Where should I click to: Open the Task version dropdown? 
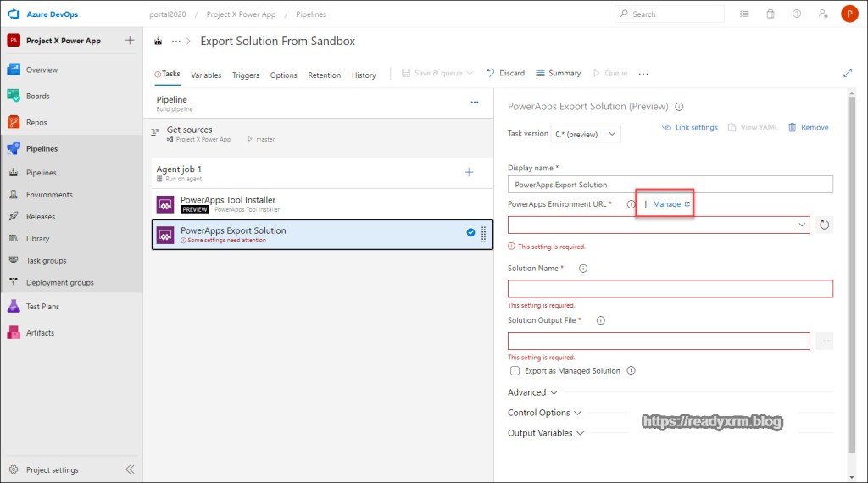[x=585, y=134]
